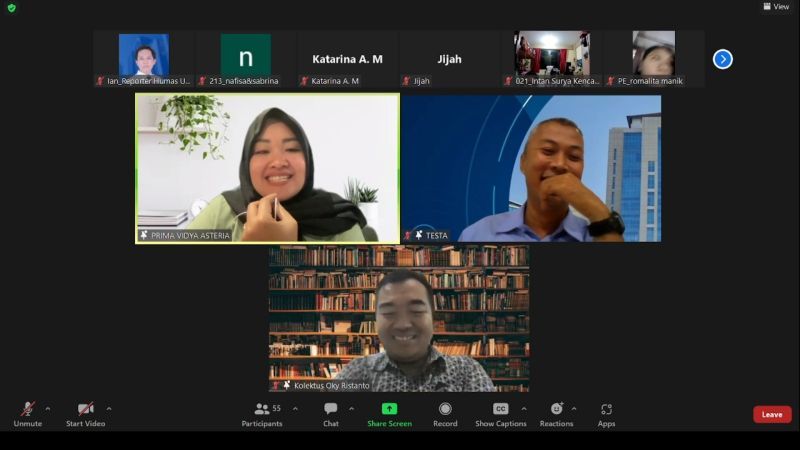Leave the meeting

click(772, 414)
